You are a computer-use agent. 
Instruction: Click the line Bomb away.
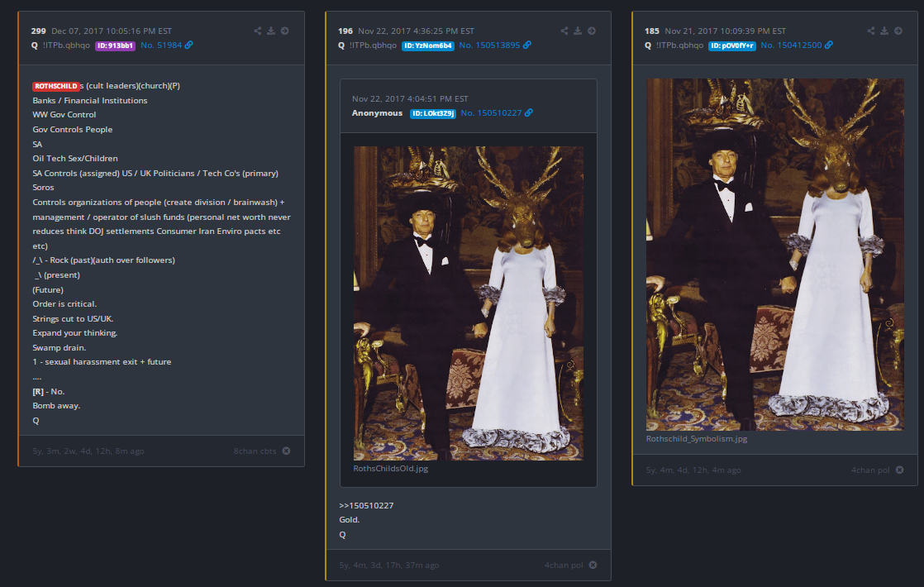[x=56, y=405]
